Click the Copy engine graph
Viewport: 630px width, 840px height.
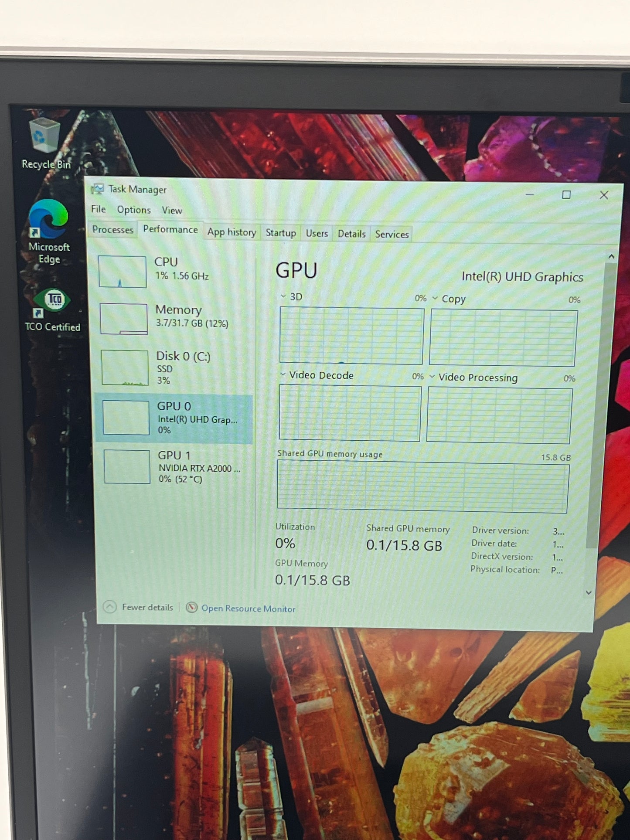point(503,338)
